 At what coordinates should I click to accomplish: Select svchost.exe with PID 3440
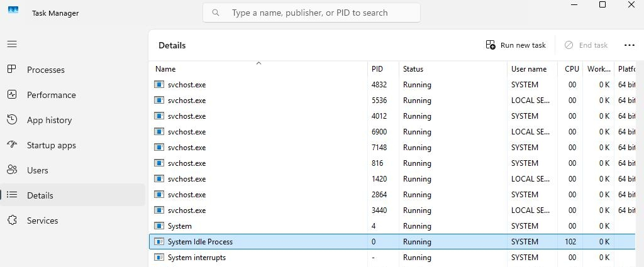[394, 210]
